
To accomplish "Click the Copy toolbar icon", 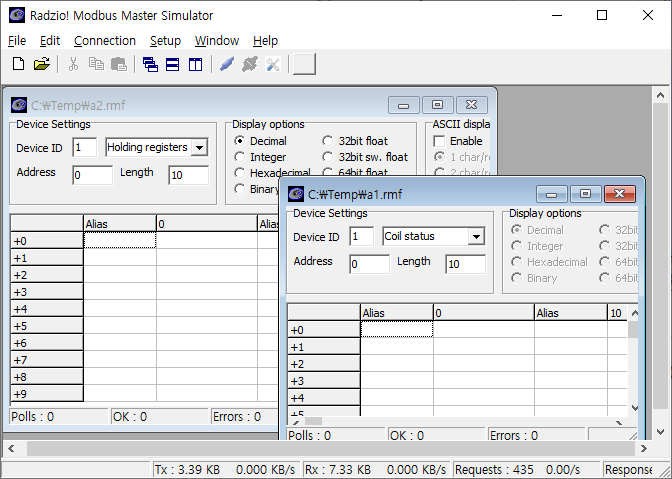I will [x=96, y=64].
